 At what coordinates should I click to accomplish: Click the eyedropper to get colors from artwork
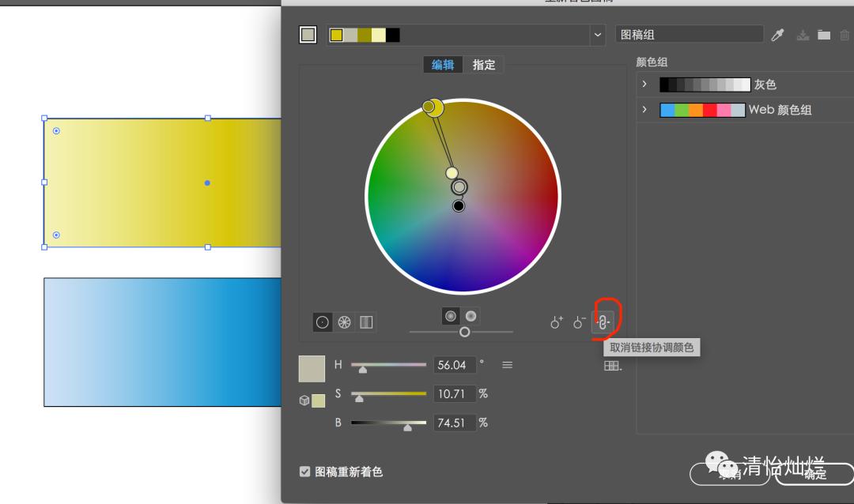pos(778,35)
